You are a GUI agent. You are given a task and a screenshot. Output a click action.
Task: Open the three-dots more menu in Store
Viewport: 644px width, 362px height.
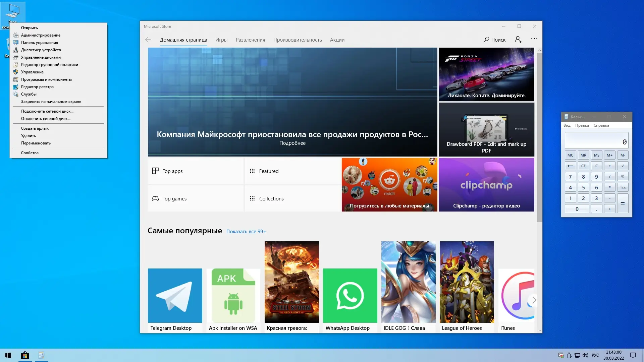point(534,39)
